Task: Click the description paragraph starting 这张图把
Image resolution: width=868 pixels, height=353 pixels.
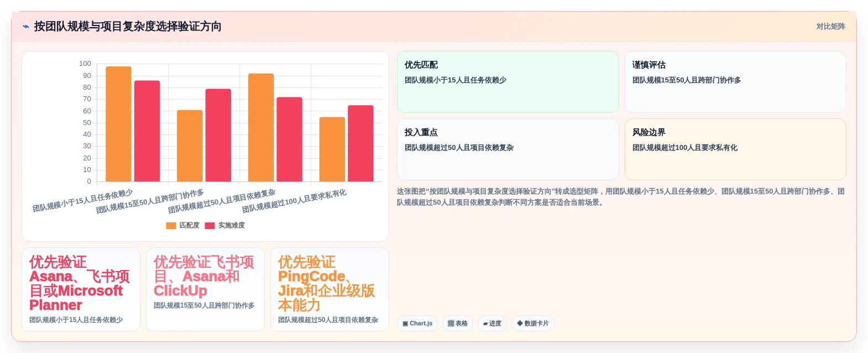Action: tap(620, 197)
